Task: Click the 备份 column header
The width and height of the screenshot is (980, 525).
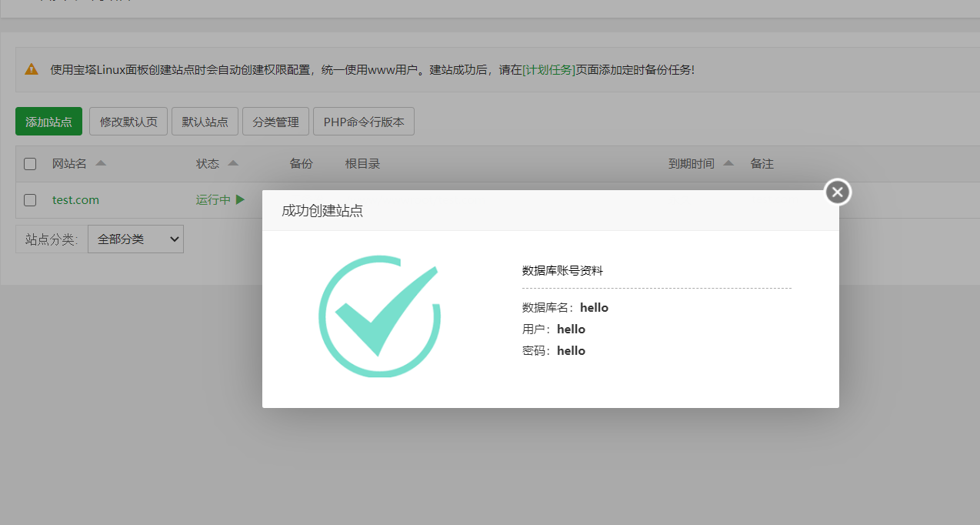Action: [x=302, y=164]
